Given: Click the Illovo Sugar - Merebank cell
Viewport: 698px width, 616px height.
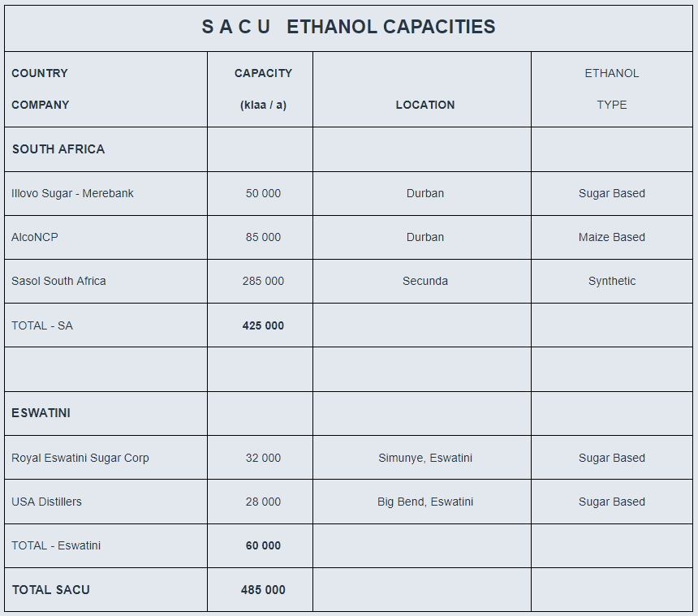Looking at the screenshot, I should (x=106, y=194).
